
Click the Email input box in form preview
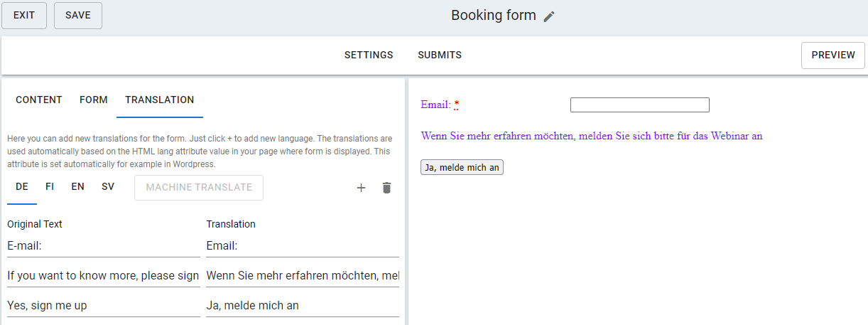tap(639, 105)
